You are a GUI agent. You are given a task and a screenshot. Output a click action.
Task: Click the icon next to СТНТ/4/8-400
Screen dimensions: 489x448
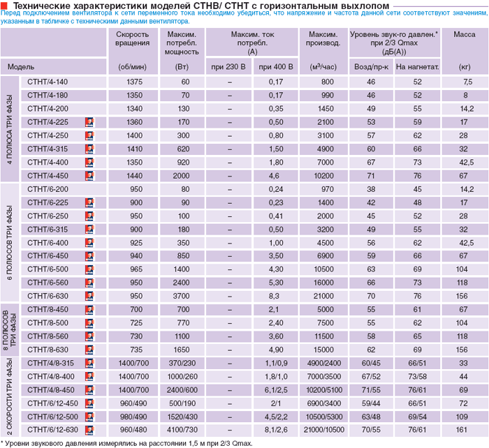[89, 376]
